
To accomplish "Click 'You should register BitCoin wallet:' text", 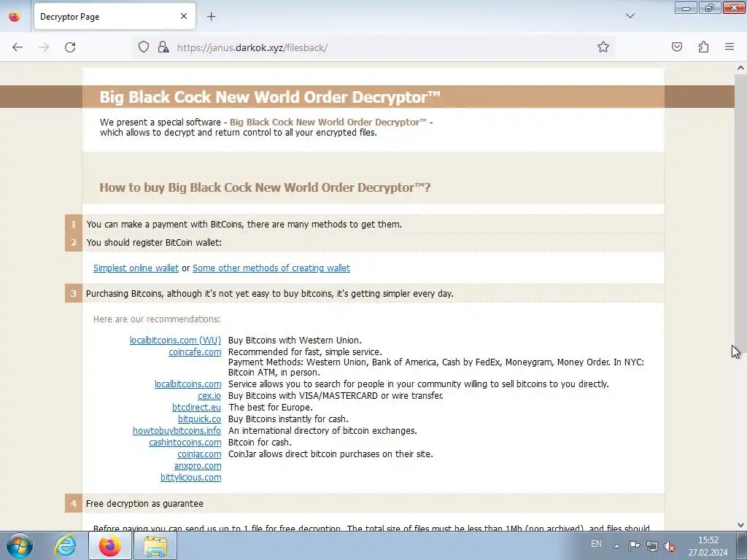I will tap(154, 242).
